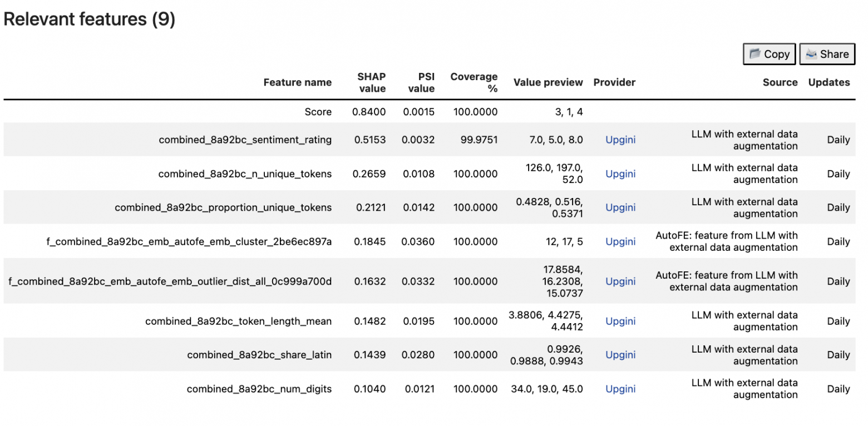Click the Coverage % column header
The image size is (868, 426).
click(474, 82)
